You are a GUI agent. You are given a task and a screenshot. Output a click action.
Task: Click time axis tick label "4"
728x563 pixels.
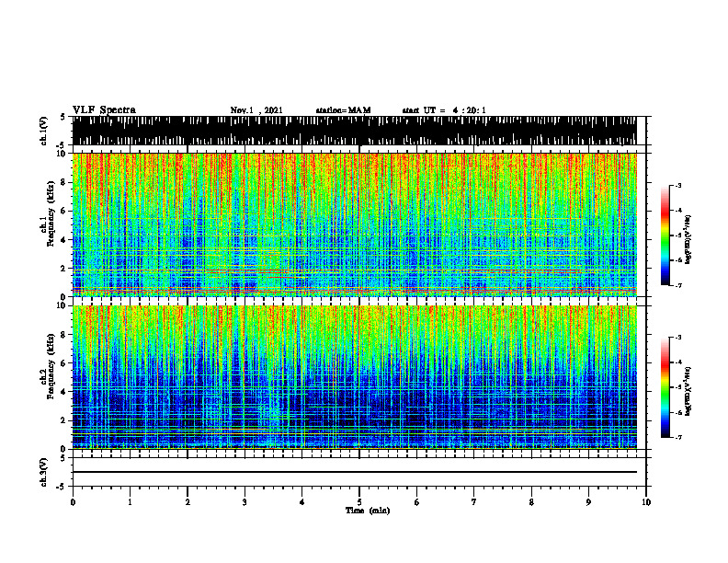click(x=302, y=502)
